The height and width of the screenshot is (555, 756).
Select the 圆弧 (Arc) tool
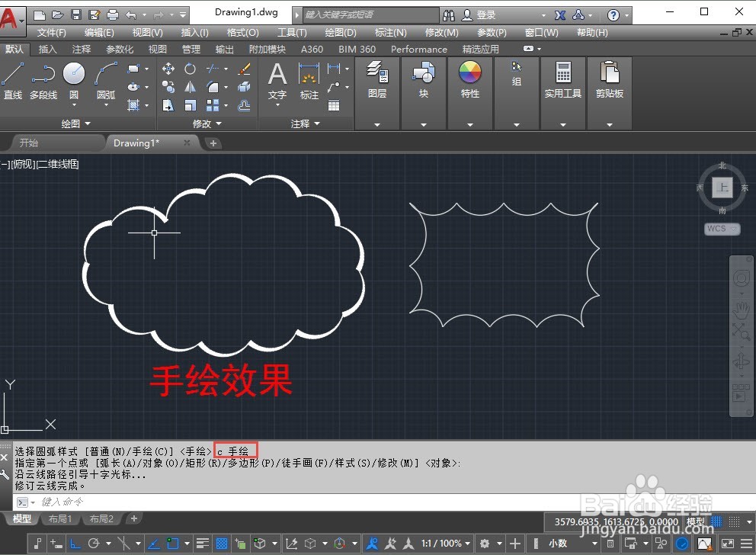coord(106,79)
